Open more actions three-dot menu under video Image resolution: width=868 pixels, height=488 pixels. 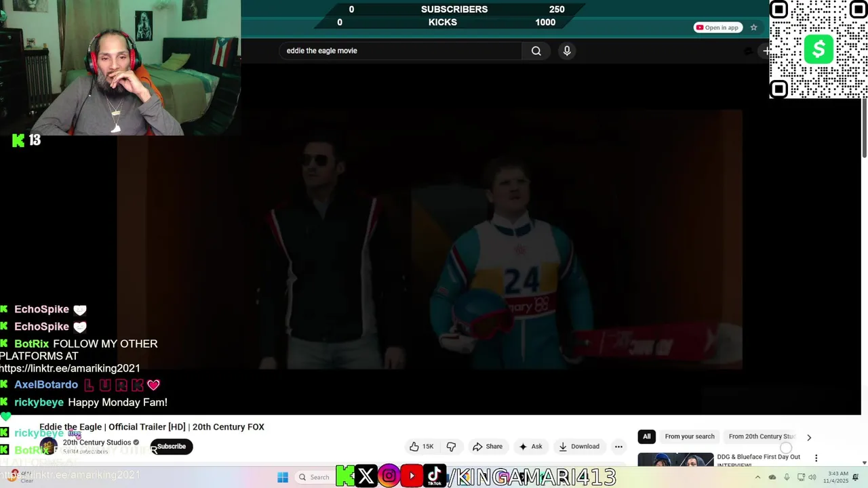pos(618,447)
